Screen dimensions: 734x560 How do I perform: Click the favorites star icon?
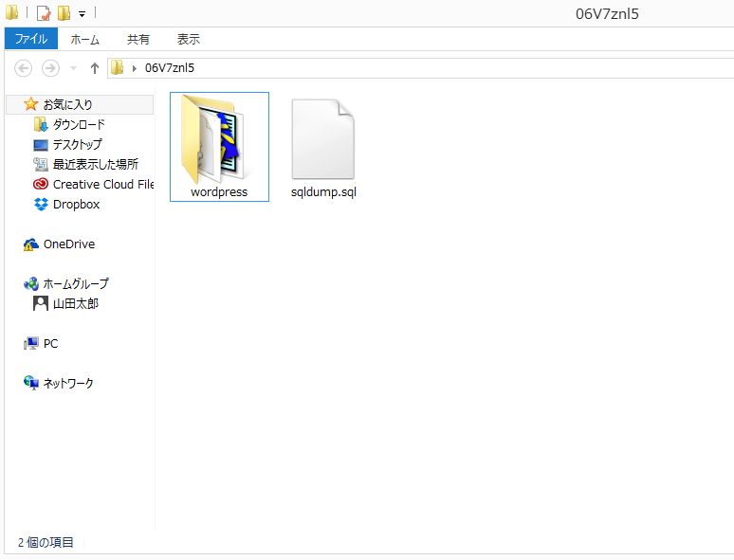[31, 104]
